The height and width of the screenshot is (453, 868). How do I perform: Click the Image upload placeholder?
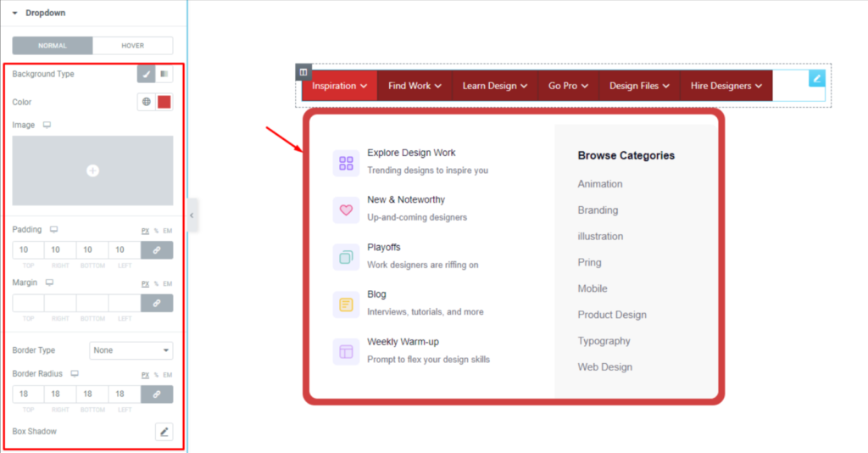click(92, 171)
